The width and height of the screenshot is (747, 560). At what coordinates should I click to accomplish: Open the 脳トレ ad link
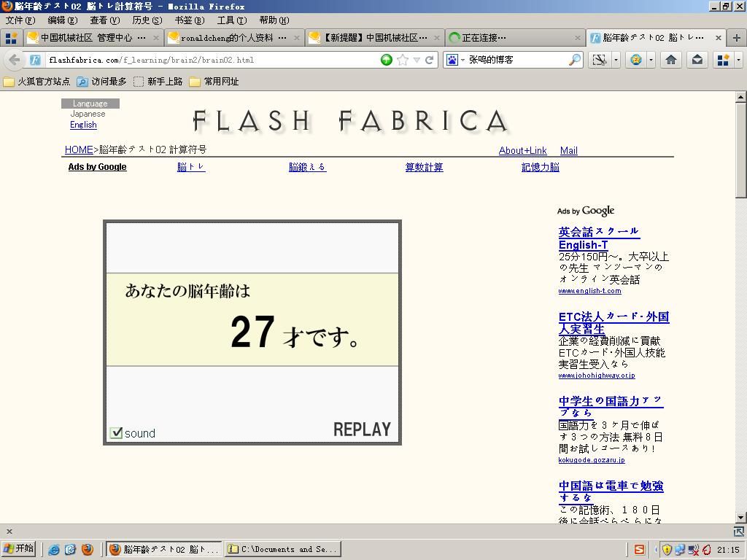tap(191, 167)
